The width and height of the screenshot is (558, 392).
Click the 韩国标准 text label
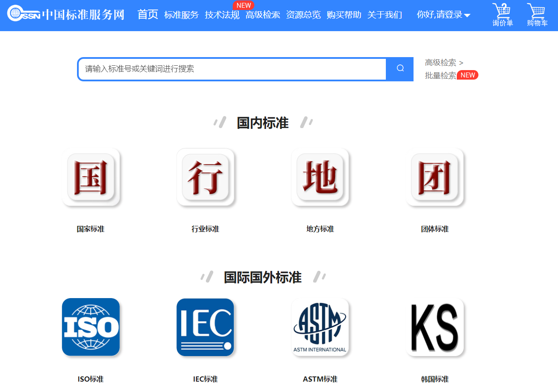coord(435,379)
